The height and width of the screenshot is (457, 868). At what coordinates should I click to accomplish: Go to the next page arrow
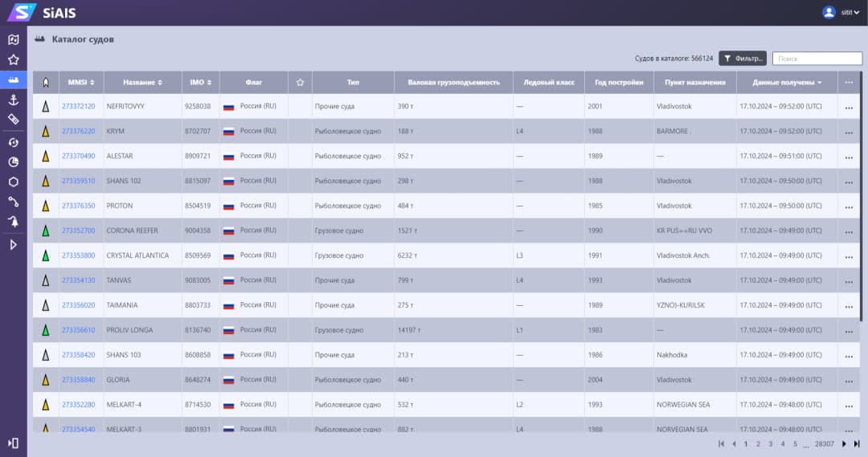coord(844,443)
